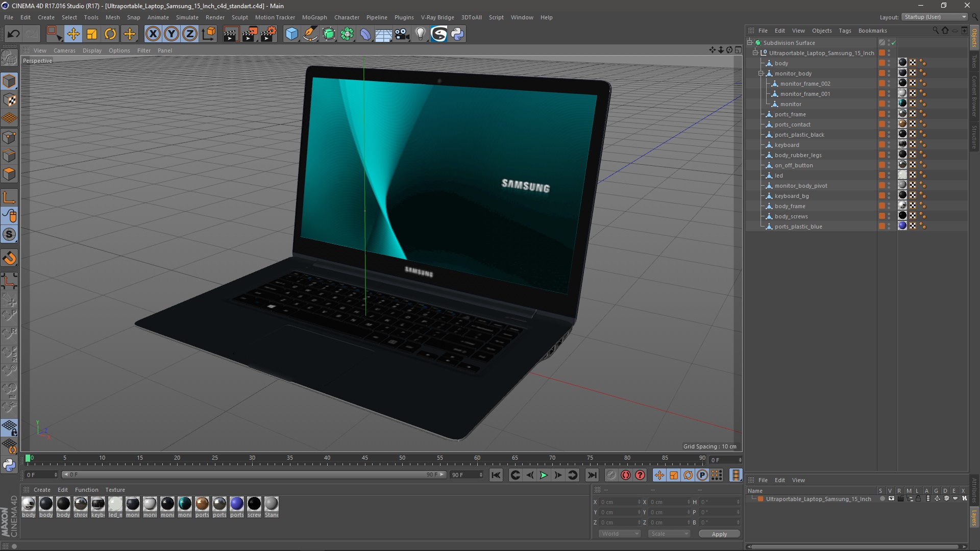
Task: Click the Coordinate System icon
Action: (208, 34)
